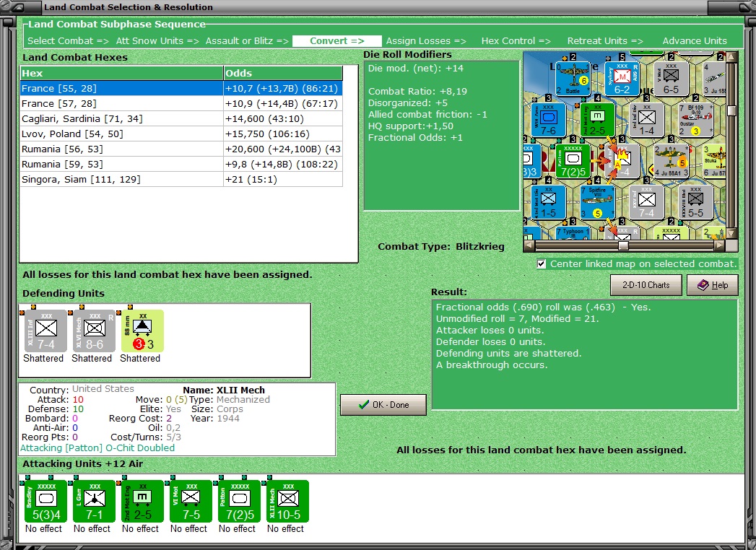This screenshot has height=550, width=756.
Task: Open the 2-D-10 Charts
Action: (x=646, y=285)
